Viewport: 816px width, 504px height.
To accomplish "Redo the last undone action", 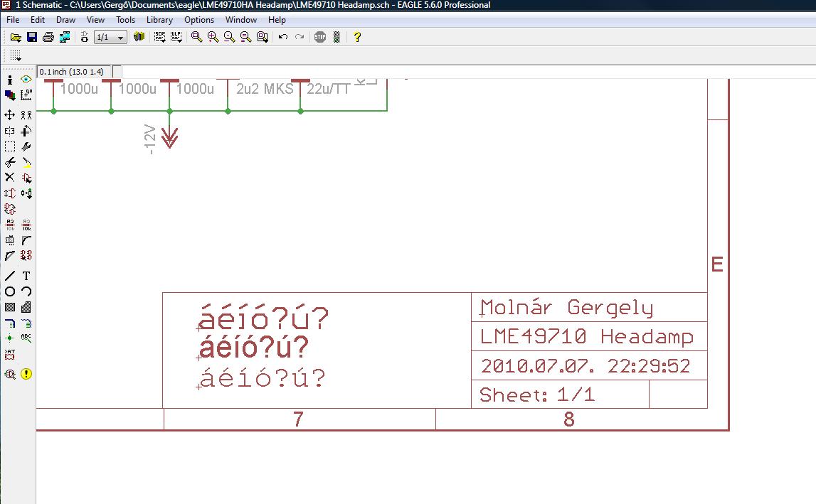I will point(300,37).
